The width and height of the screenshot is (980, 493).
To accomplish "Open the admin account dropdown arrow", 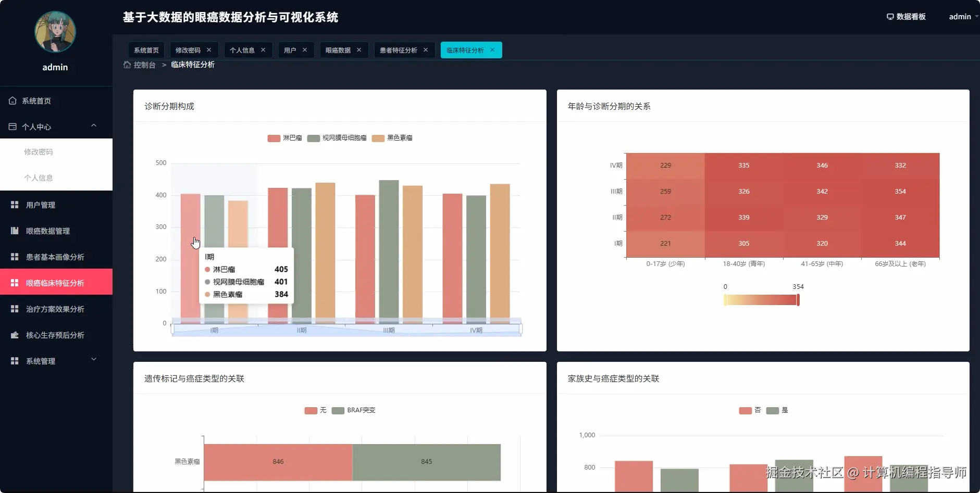I will [x=976, y=17].
